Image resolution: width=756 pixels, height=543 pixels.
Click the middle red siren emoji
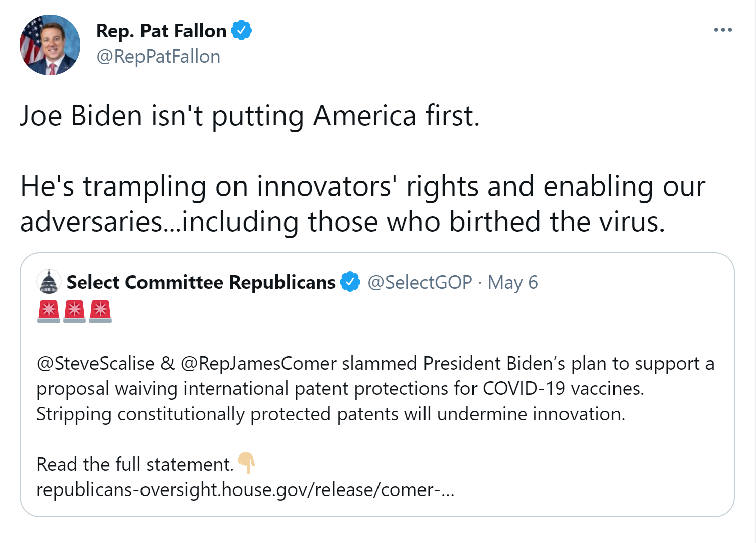point(75,311)
